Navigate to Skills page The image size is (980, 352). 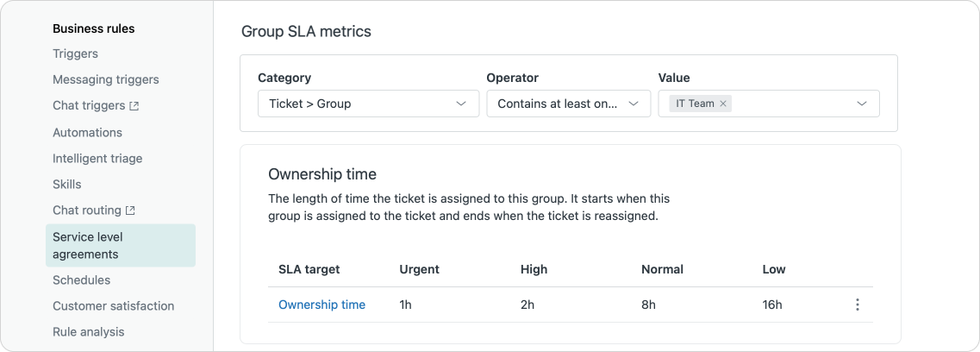click(x=66, y=185)
